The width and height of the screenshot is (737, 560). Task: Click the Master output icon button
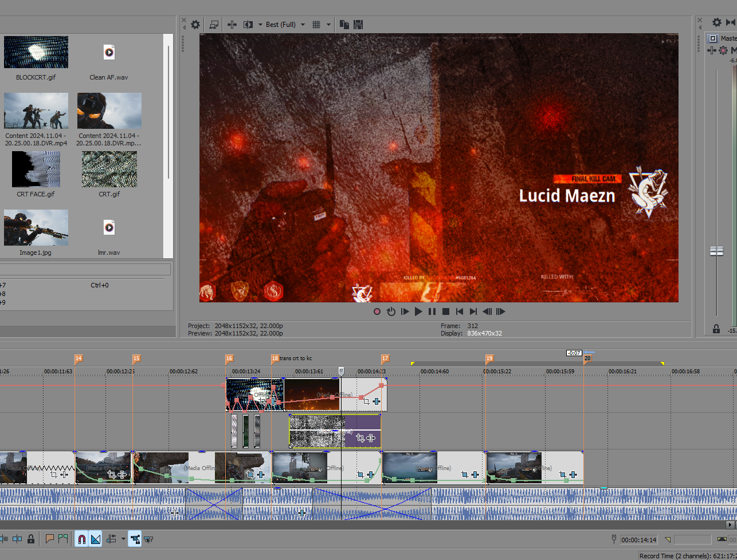713,38
